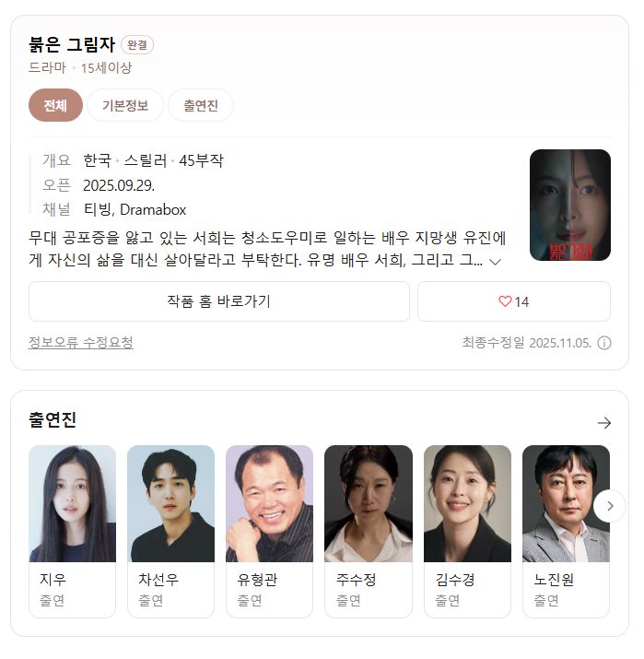Click the heart like icon

(505, 301)
